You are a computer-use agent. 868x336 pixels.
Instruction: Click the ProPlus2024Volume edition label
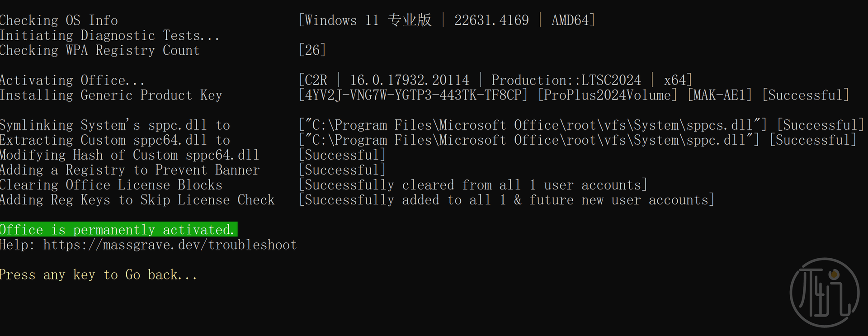coord(607,95)
